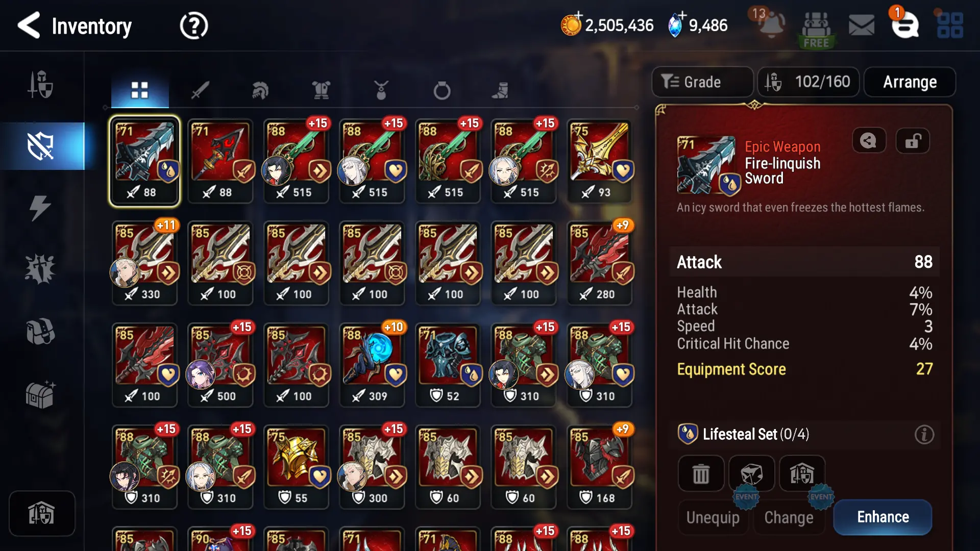Filter by boots equipment tab
Viewport: 980px width, 551px height.
pyautogui.click(x=500, y=90)
